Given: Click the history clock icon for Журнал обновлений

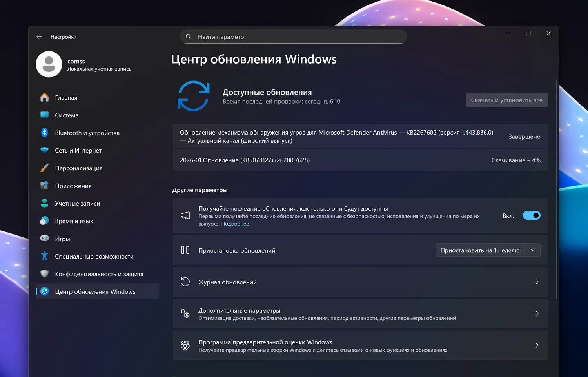Looking at the screenshot, I should pos(185,282).
